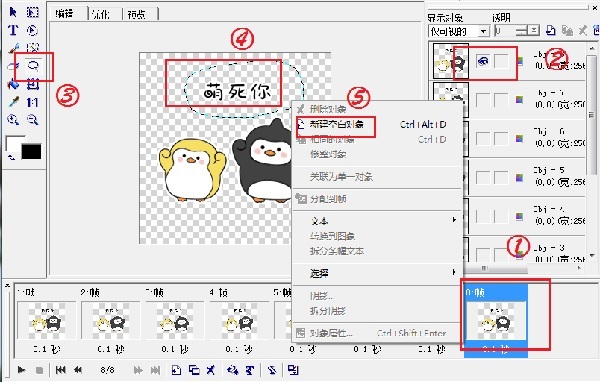Click the Zoom Out magnifier tool
The image size is (600, 382).
(x=33, y=120)
